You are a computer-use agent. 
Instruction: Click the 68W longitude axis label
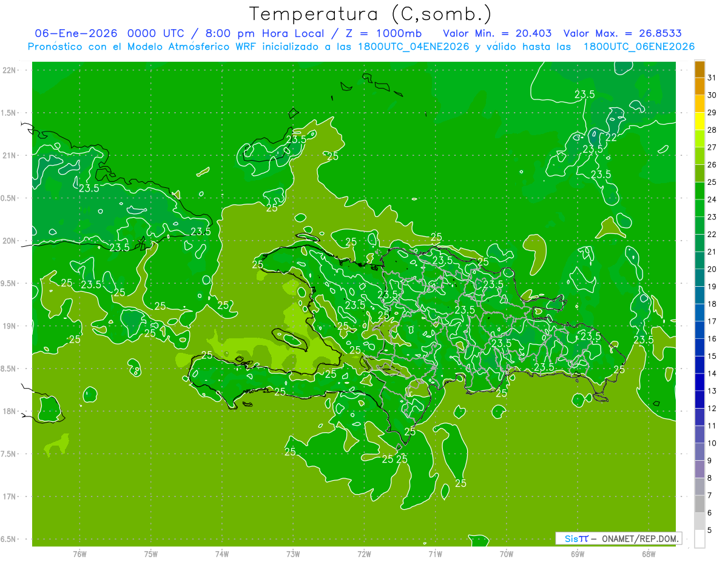coord(649,554)
